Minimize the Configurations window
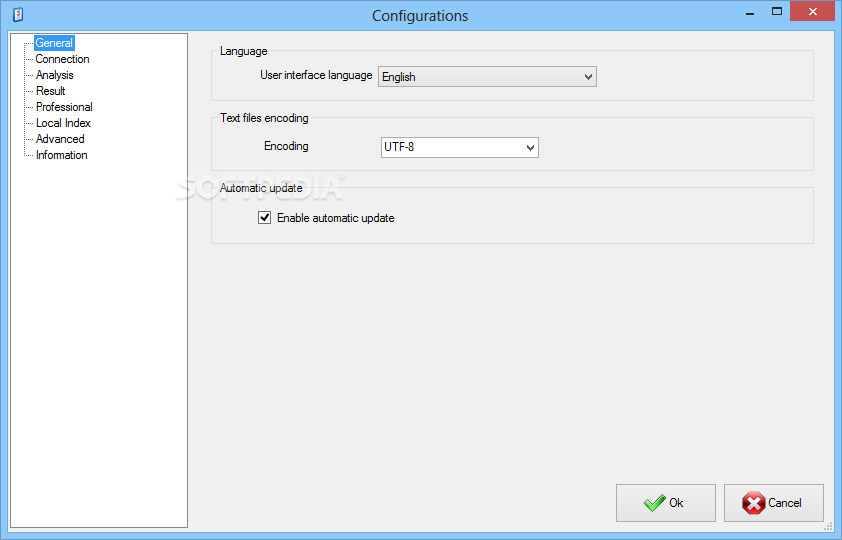Screen dimensions: 842x540 [x=750, y=12]
